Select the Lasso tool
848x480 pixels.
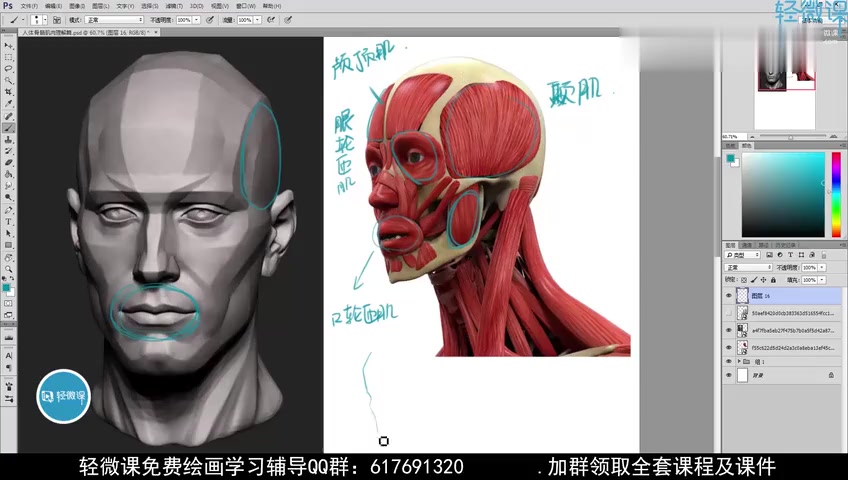click(x=8, y=69)
